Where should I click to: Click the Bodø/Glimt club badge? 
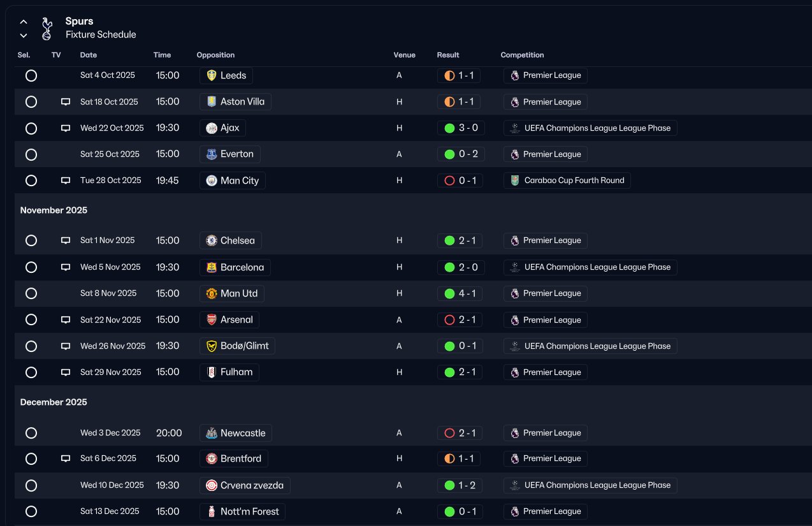pyautogui.click(x=212, y=346)
